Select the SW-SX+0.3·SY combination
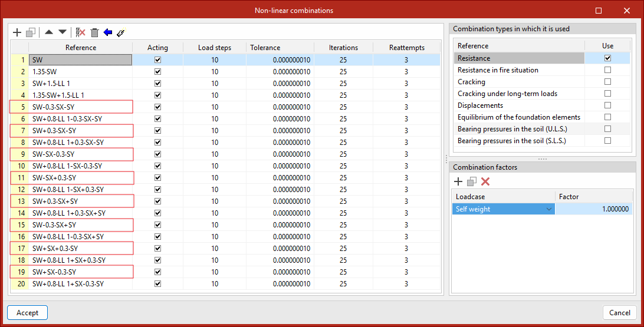Viewport: 644px width, 327px height. pyautogui.click(x=80, y=178)
